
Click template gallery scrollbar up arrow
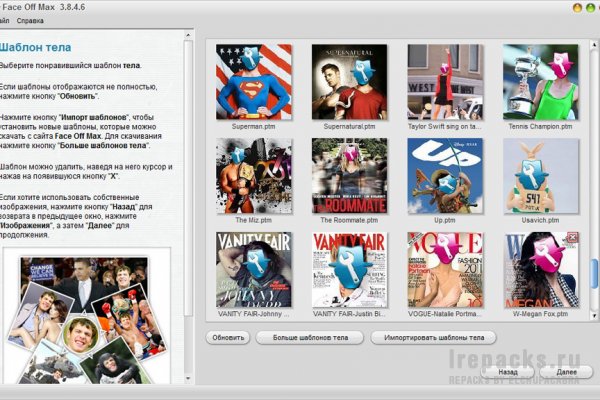(x=594, y=44)
